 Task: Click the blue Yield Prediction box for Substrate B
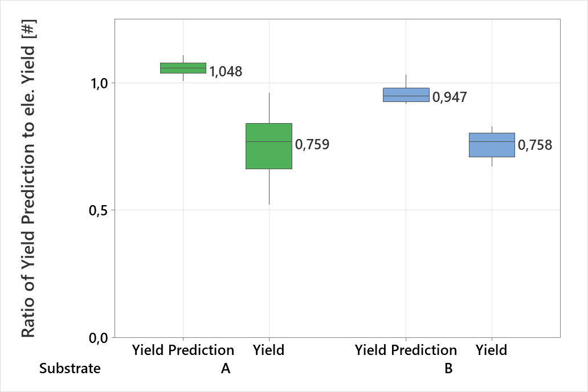click(406, 95)
